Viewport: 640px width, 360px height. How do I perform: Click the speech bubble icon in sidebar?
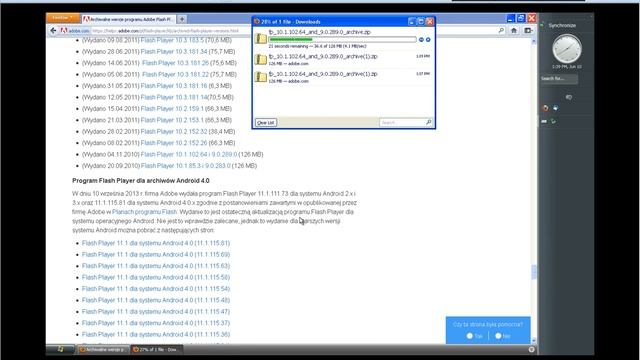coord(569,97)
